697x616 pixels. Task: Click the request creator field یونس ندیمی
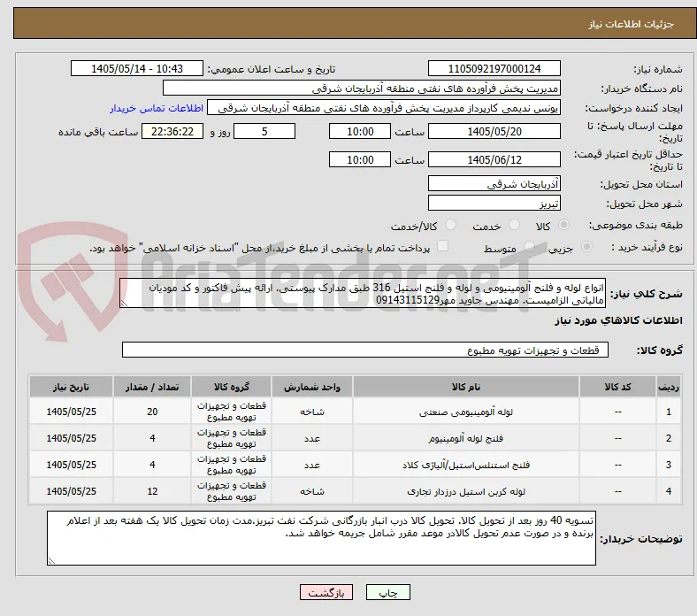pos(384,108)
